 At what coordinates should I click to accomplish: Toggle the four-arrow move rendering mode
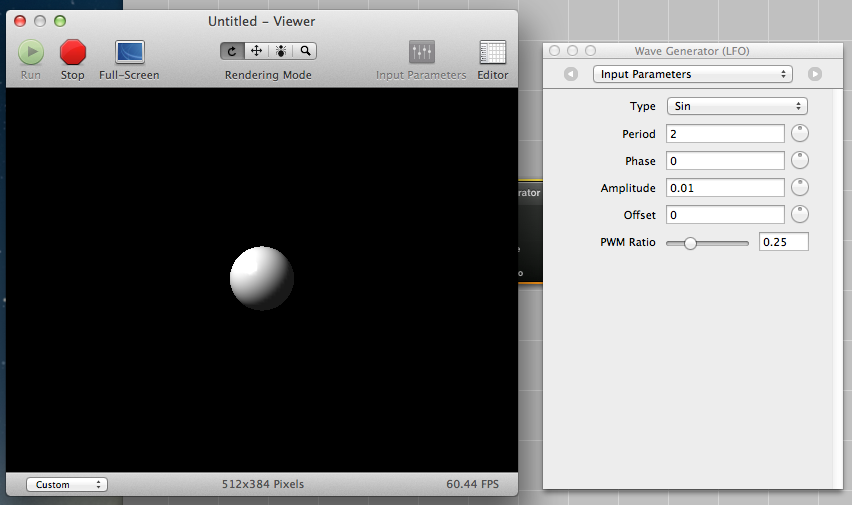coord(256,51)
